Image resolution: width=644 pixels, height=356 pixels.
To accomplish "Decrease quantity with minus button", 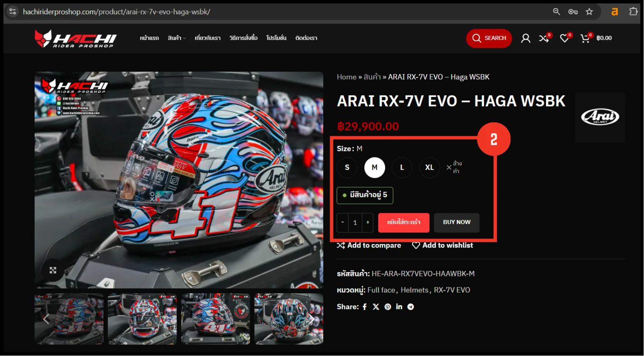I will (x=342, y=222).
